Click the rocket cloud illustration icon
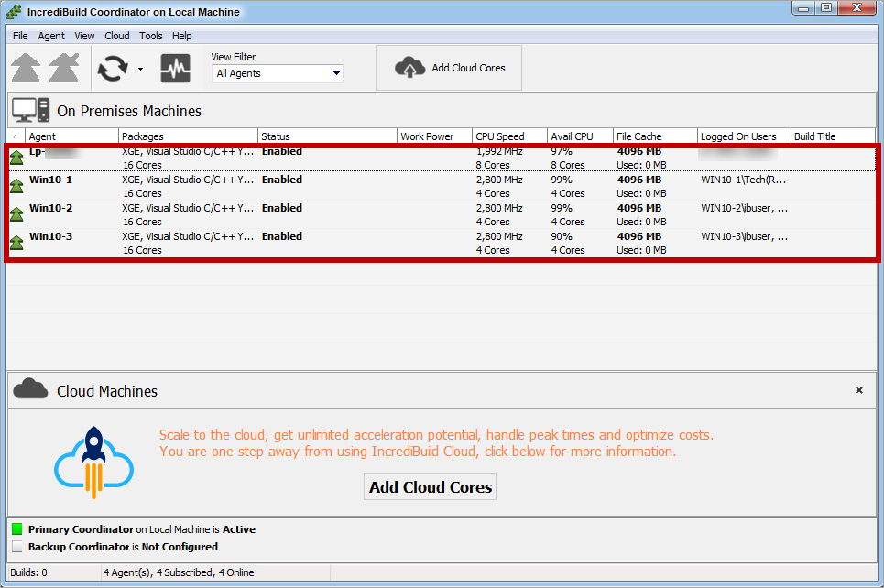This screenshot has height=588, width=884. (x=93, y=463)
